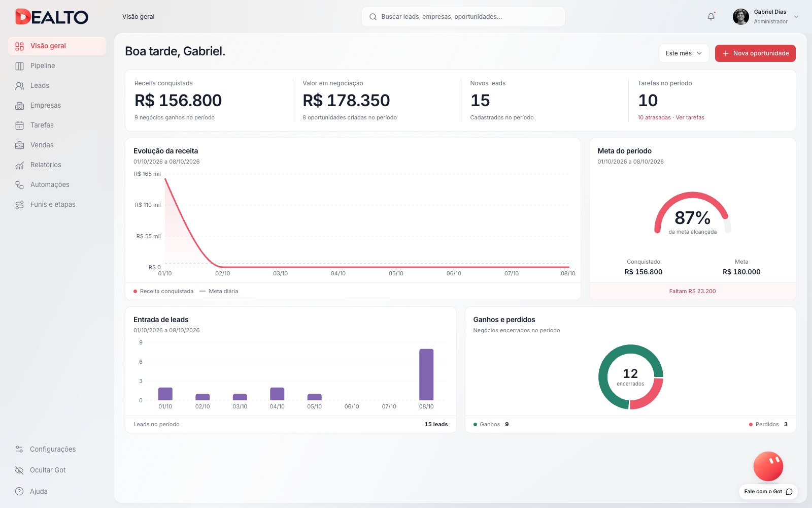This screenshot has width=812, height=508.
Task: Click the search magnifier icon
Action: click(x=373, y=17)
